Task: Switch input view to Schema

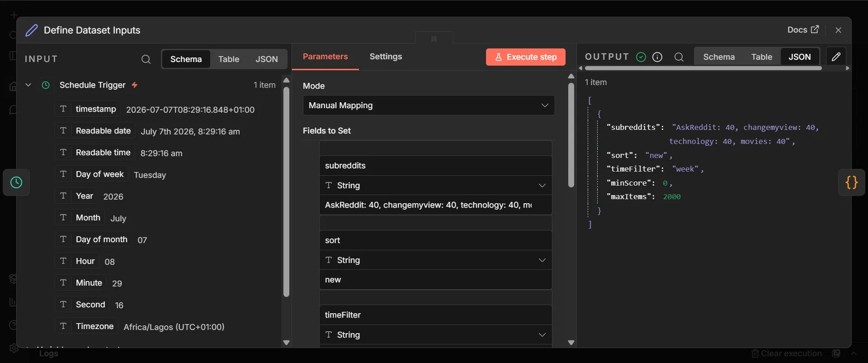Action: tap(186, 59)
